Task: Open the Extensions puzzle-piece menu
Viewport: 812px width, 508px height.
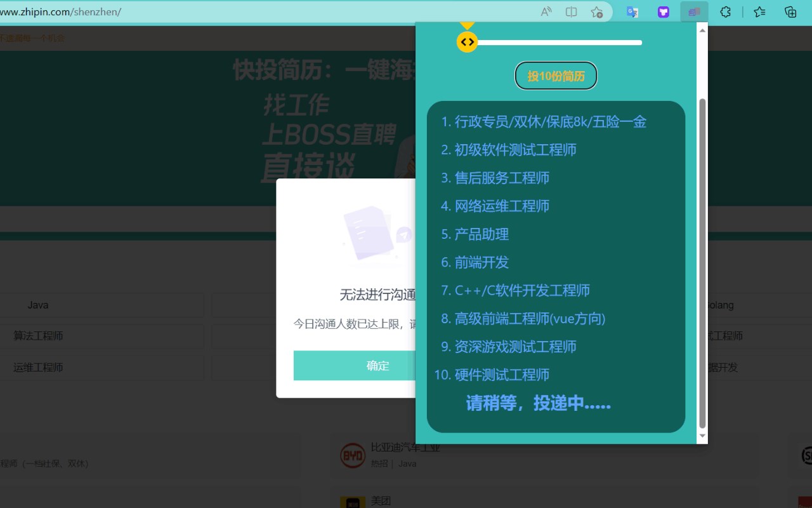Action: (x=726, y=11)
